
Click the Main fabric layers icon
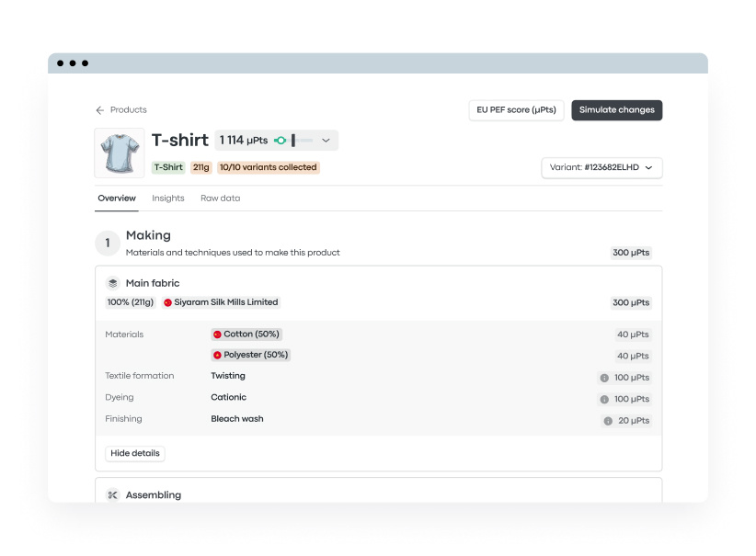point(113,283)
